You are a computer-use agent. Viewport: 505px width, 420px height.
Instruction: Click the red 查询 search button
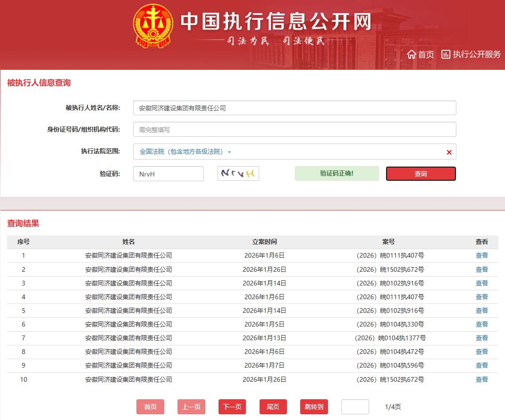tap(421, 174)
